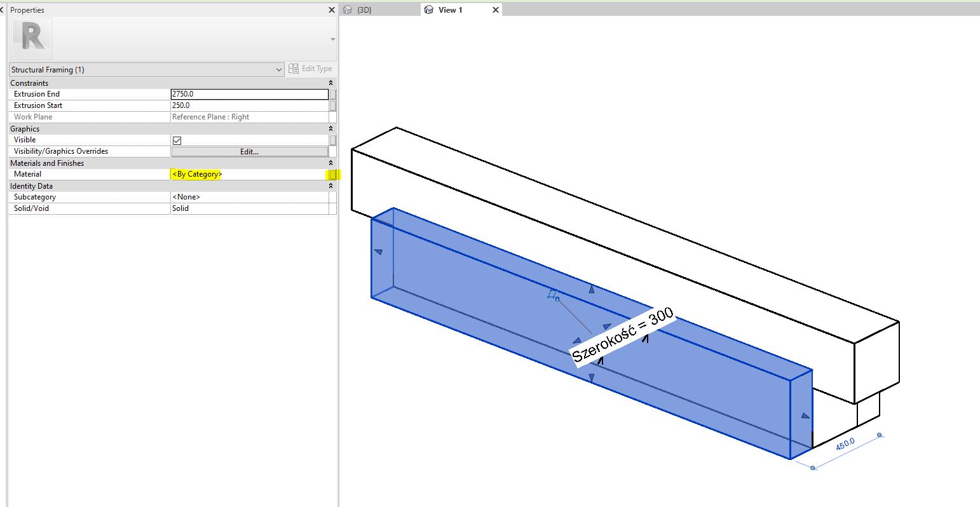Collapse the Constraints section in Properties
This screenshot has height=507, width=980.
coord(331,83)
